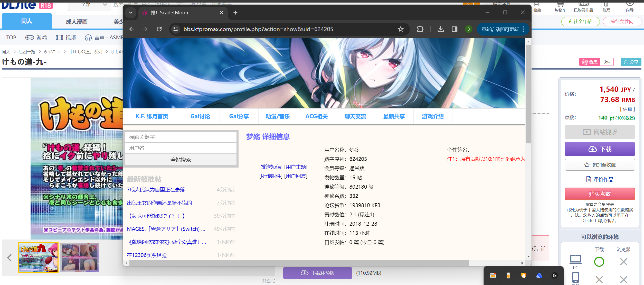
Task: Click 追加至收藏 on DLsite
Action: [600, 165]
